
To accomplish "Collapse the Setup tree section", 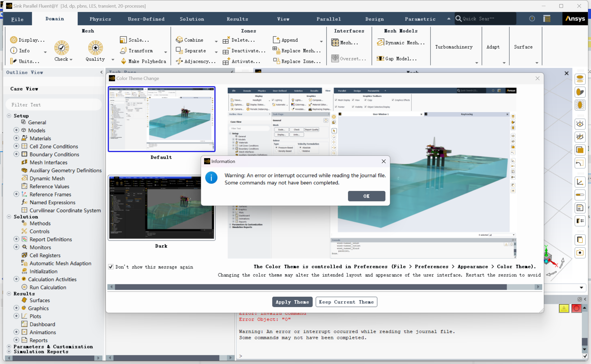I will [x=9, y=115].
